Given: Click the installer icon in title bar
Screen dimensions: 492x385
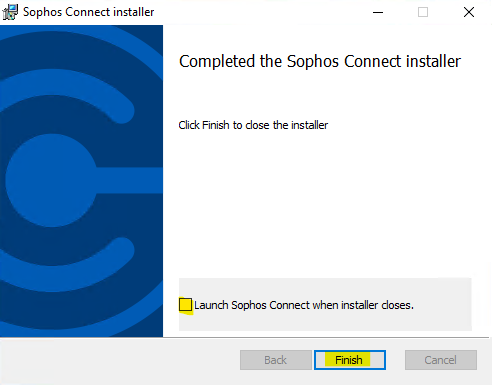Looking at the screenshot, I should point(10,12).
